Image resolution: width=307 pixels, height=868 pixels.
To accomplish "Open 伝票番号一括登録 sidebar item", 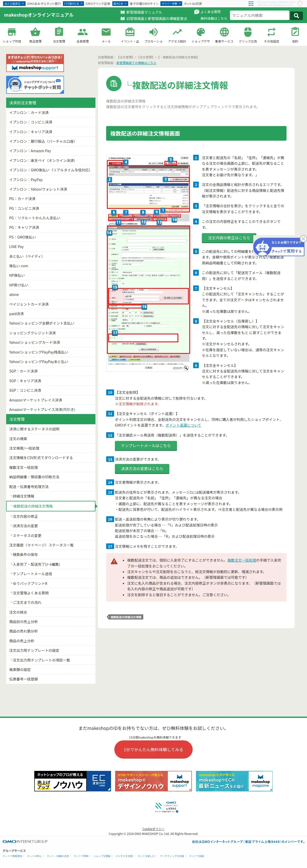I will [50, 679].
